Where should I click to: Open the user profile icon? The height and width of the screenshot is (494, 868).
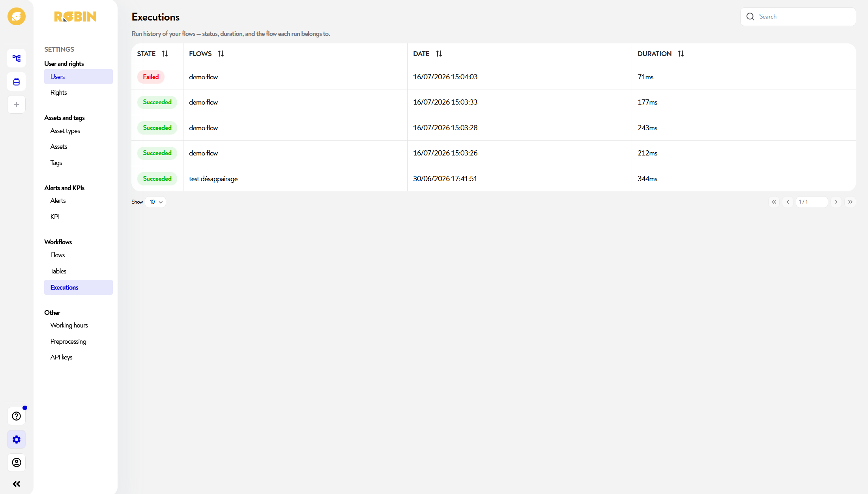[17, 462]
